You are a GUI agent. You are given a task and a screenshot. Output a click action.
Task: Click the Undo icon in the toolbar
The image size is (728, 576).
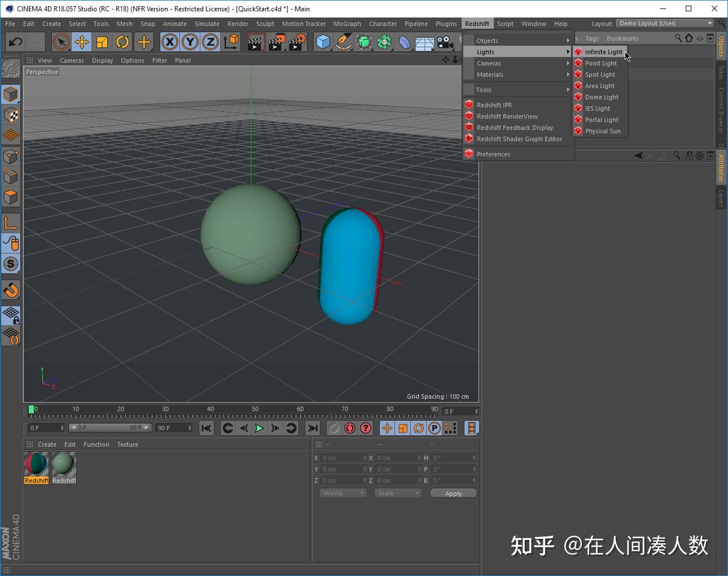15,42
